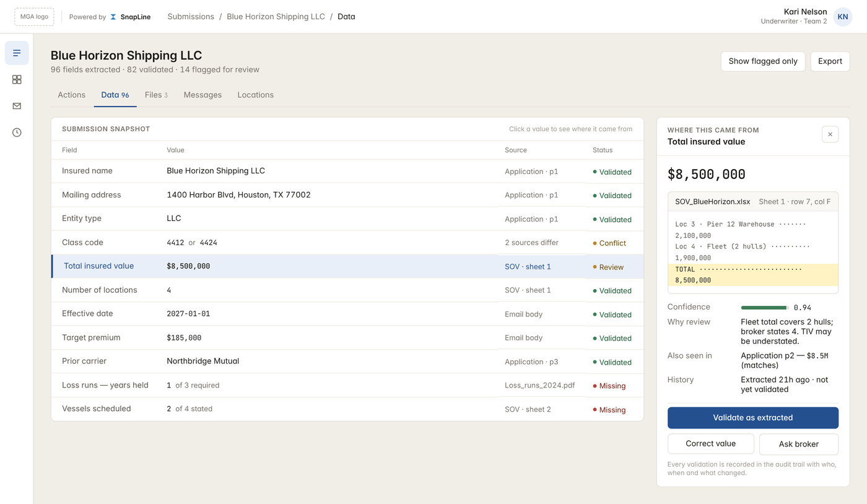Select the Data tab
This screenshot has width=867, height=504.
(115, 95)
